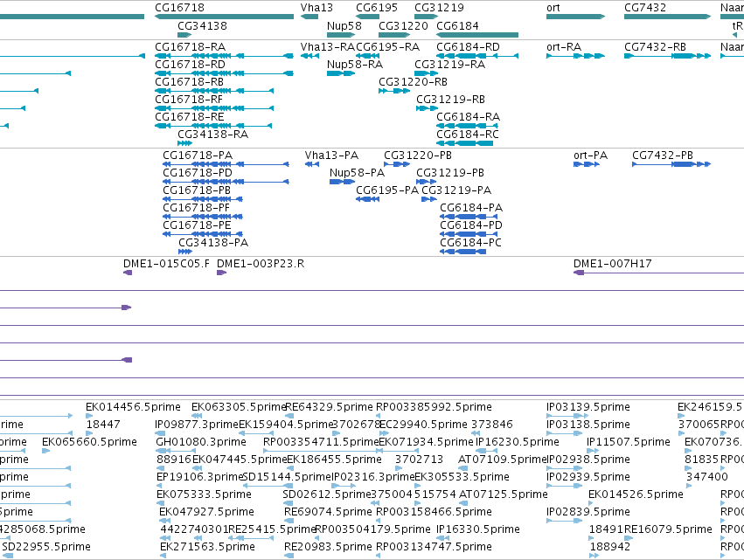Click the ort gene arrow glyph
Screen dimensions: 744x560
(x=575, y=17)
